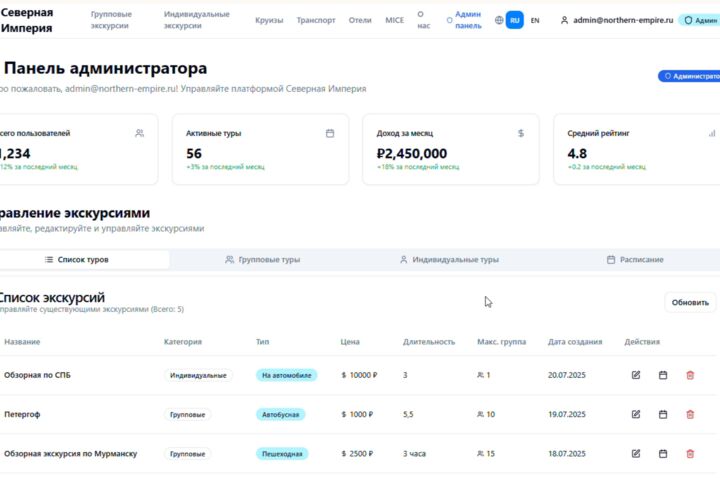Click the Админ badge in the header
Viewport: 720px width, 480px height.
click(x=700, y=20)
